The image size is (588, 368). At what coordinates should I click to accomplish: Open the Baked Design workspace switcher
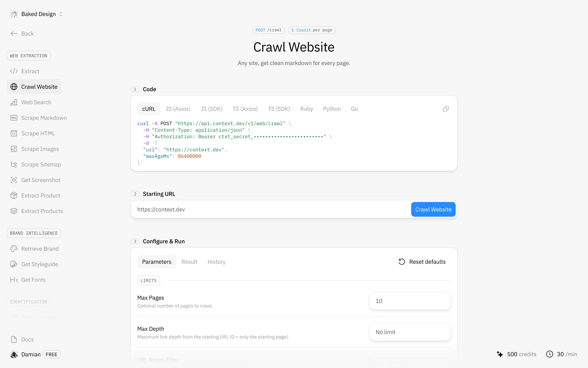point(37,14)
